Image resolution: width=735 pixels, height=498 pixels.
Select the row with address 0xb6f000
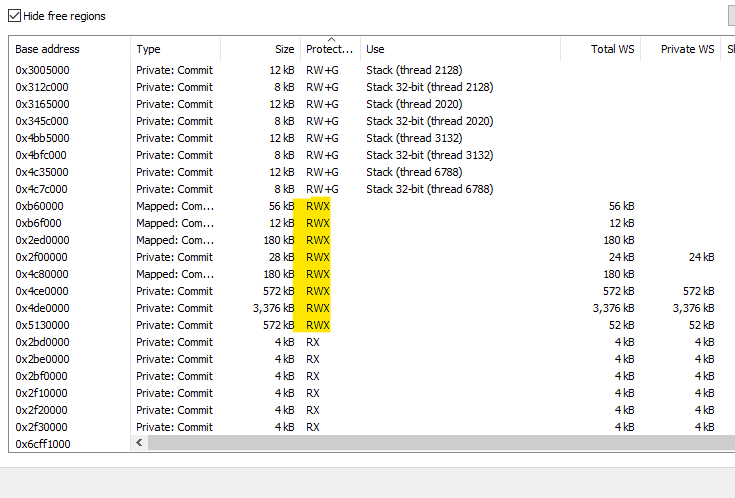372,223
